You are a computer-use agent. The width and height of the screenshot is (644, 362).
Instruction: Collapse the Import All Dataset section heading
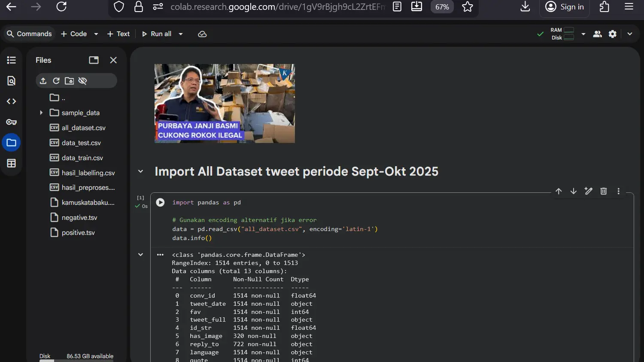tap(140, 171)
